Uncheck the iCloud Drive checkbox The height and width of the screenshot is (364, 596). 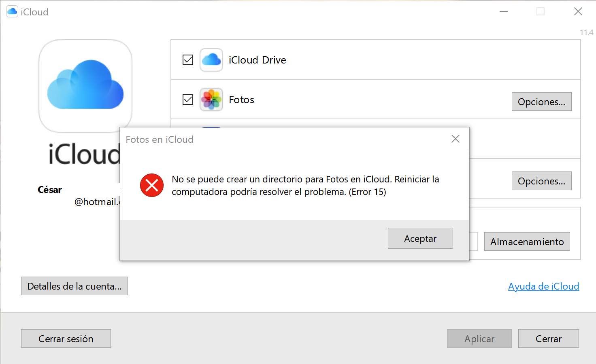(x=188, y=60)
